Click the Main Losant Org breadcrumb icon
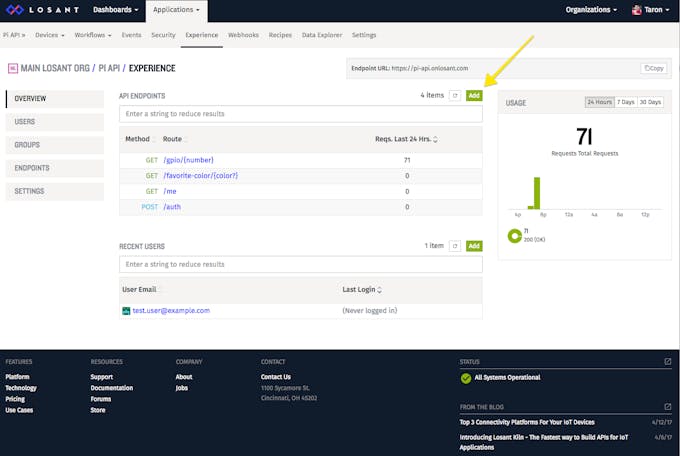The height and width of the screenshot is (456, 680). click(x=13, y=68)
